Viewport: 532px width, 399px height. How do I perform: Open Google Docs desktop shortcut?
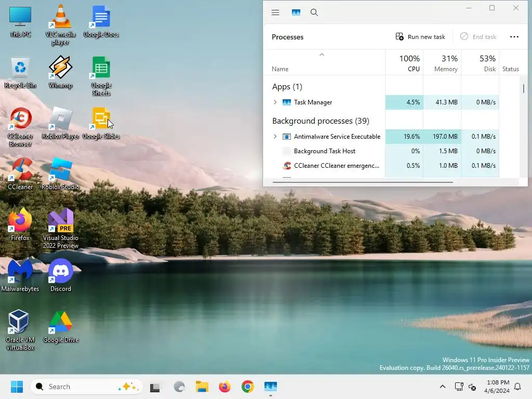click(x=101, y=22)
